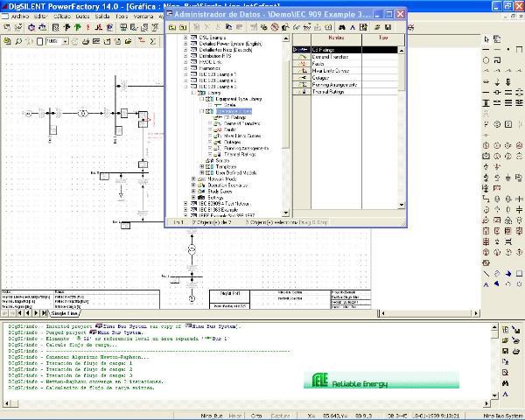Screen dimensions: 525x420
Task: Expand the Operation Scenarios folder
Action: (x=193, y=185)
